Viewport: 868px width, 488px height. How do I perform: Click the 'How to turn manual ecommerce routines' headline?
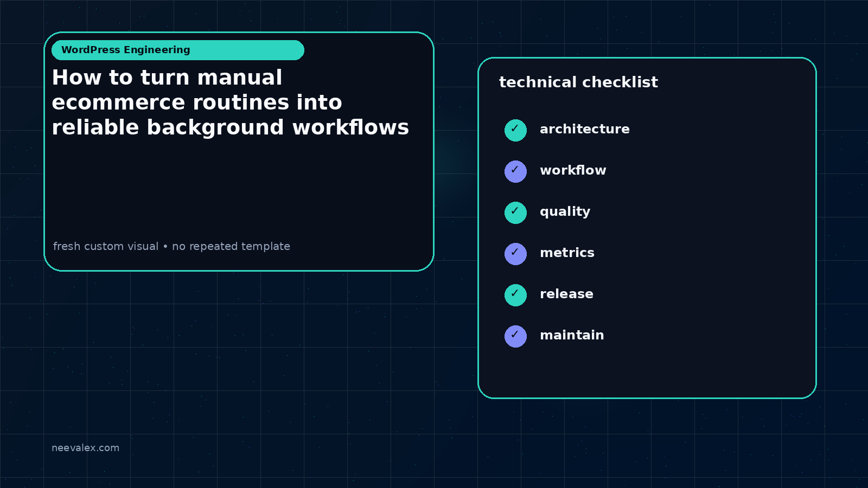coord(230,102)
